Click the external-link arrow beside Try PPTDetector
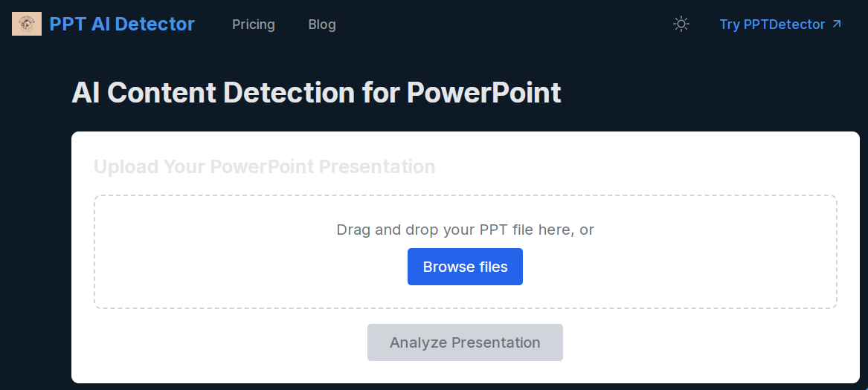868x390 pixels. pos(837,24)
